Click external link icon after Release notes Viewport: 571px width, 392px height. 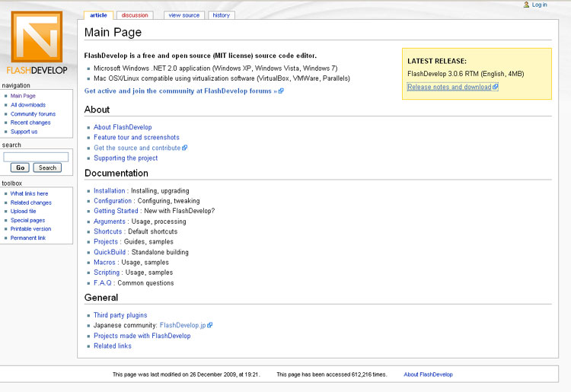[495, 87]
